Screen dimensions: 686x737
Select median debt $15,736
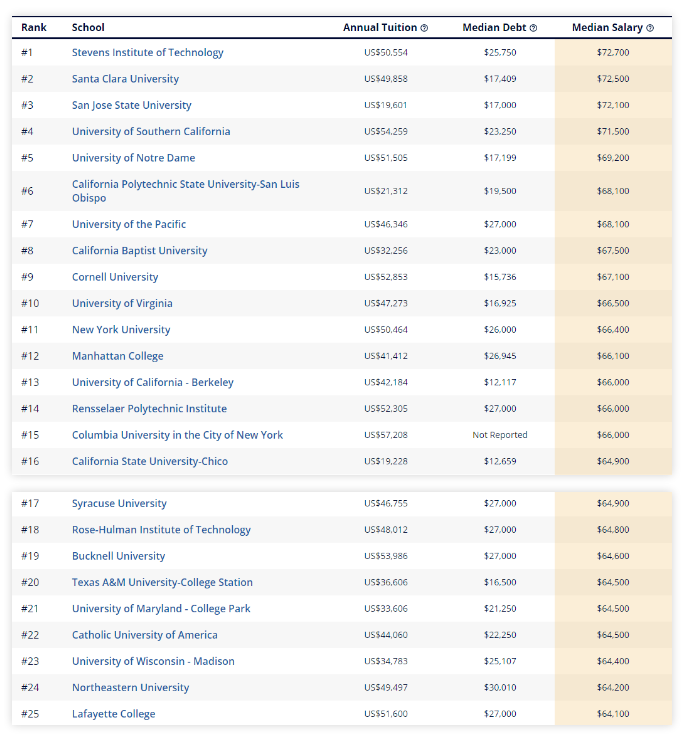point(500,277)
